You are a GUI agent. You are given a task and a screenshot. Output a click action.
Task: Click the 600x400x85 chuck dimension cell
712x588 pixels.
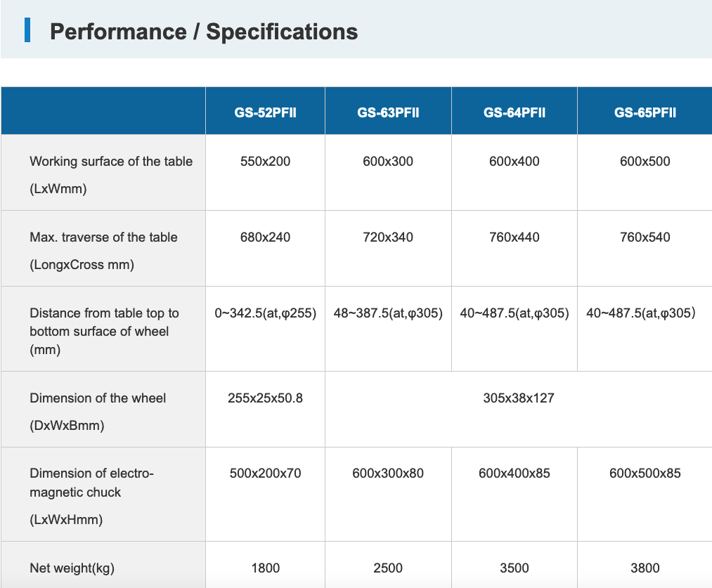[x=514, y=473]
